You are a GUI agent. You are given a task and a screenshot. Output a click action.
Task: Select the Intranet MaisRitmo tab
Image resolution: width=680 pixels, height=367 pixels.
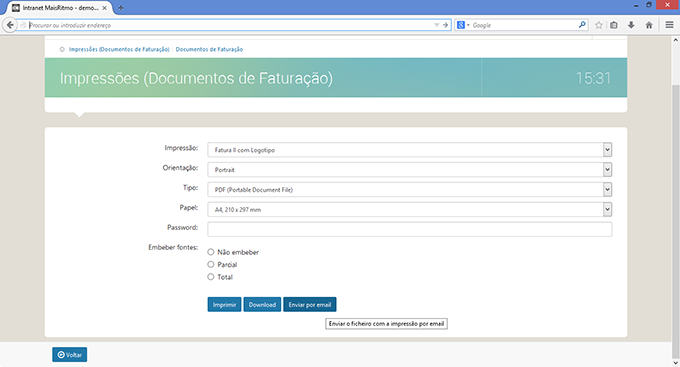60,8
